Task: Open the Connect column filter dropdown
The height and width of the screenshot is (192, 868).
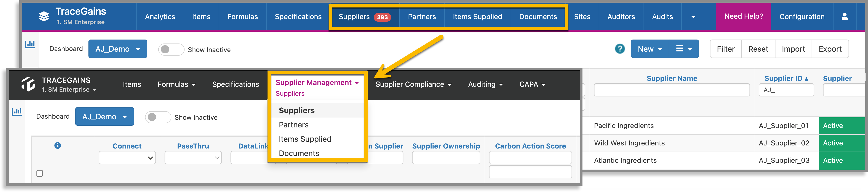Action: coord(127,158)
